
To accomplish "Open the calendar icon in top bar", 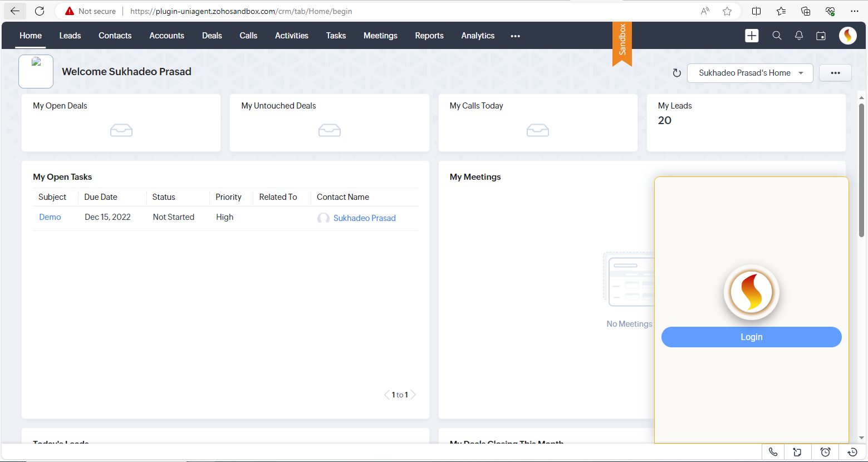I will [x=821, y=36].
